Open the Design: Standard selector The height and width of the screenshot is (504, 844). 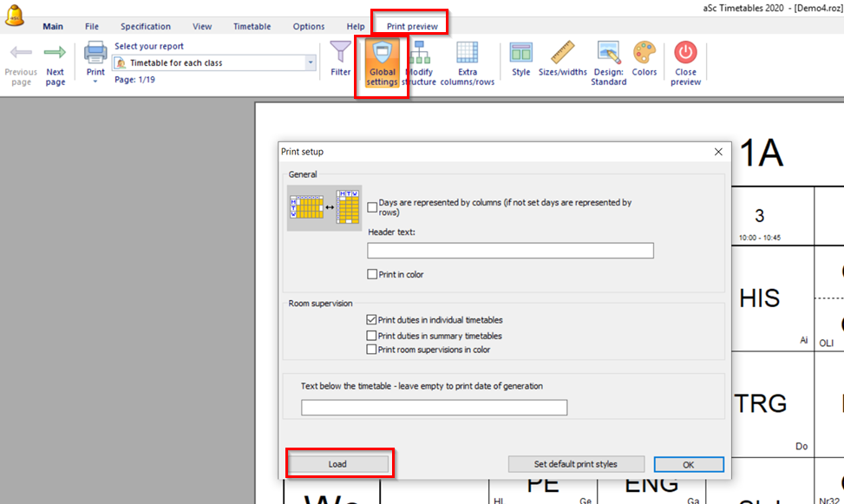(x=608, y=61)
